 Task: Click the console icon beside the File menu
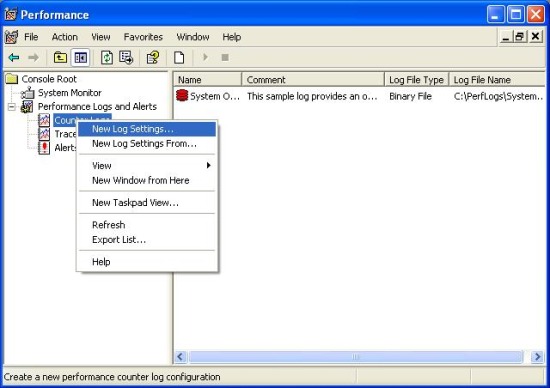pos(11,37)
